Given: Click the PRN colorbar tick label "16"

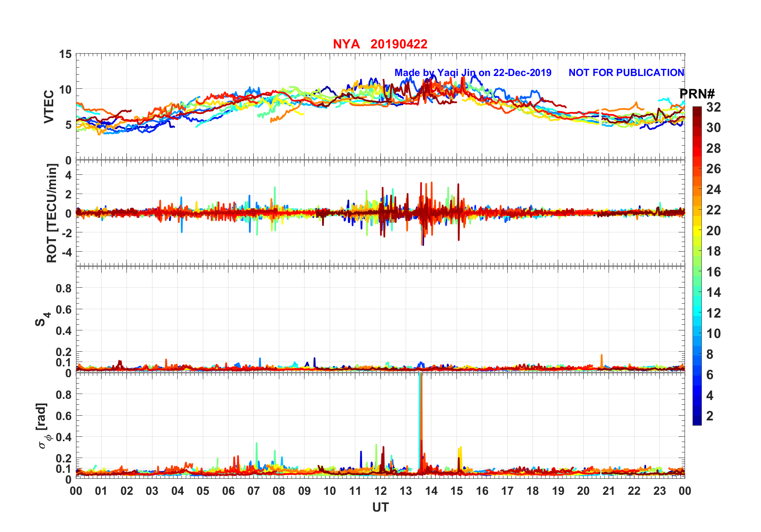Looking at the screenshot, I should click(x=713, y=272).
